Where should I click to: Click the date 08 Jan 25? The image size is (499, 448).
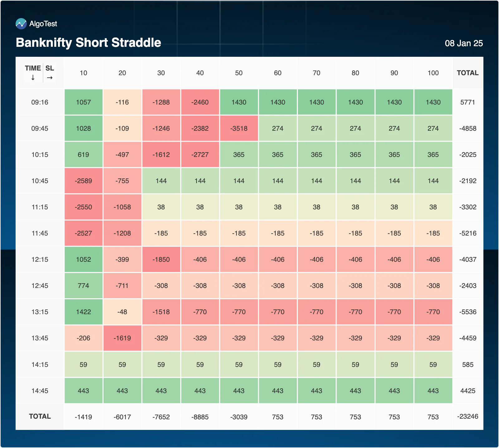[464, 43]
